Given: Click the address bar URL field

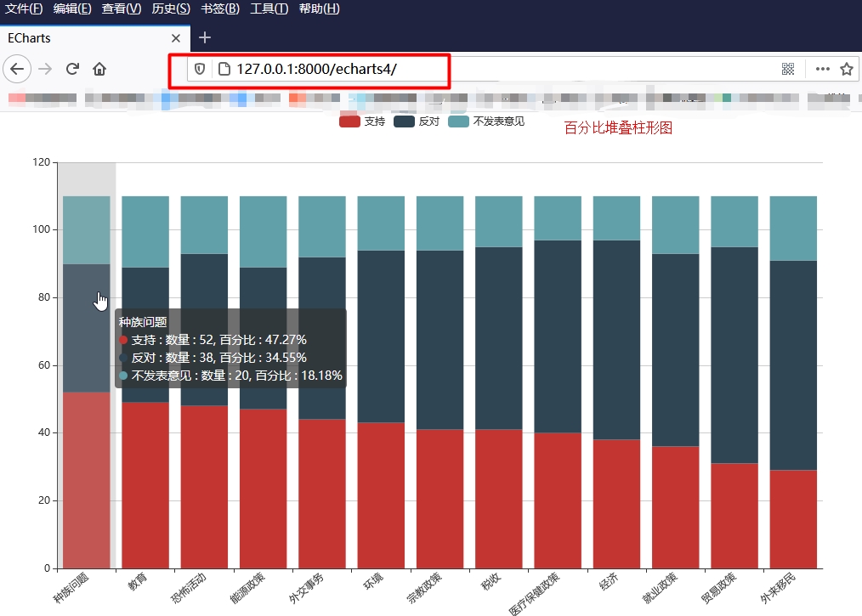Looking at the screenshot, I should [x=340, y=69].
